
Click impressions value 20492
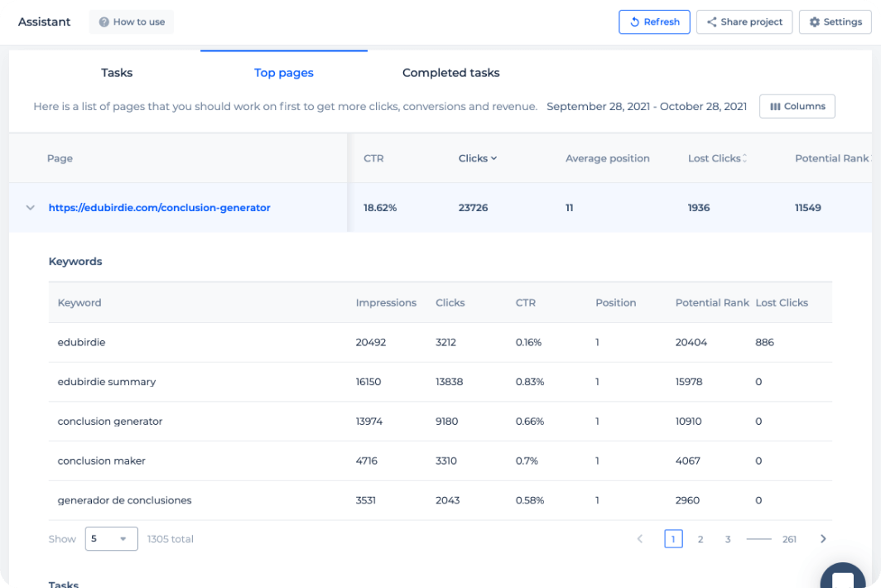tap(371, 342)
